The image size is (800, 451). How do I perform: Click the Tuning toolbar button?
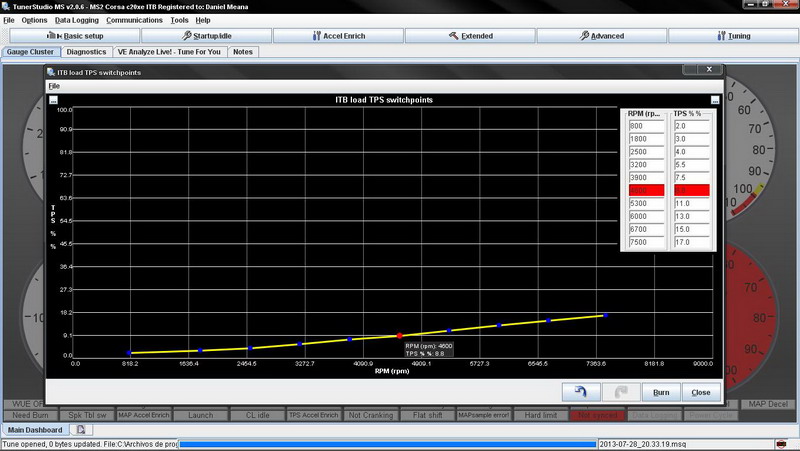[x=733, y=36]
